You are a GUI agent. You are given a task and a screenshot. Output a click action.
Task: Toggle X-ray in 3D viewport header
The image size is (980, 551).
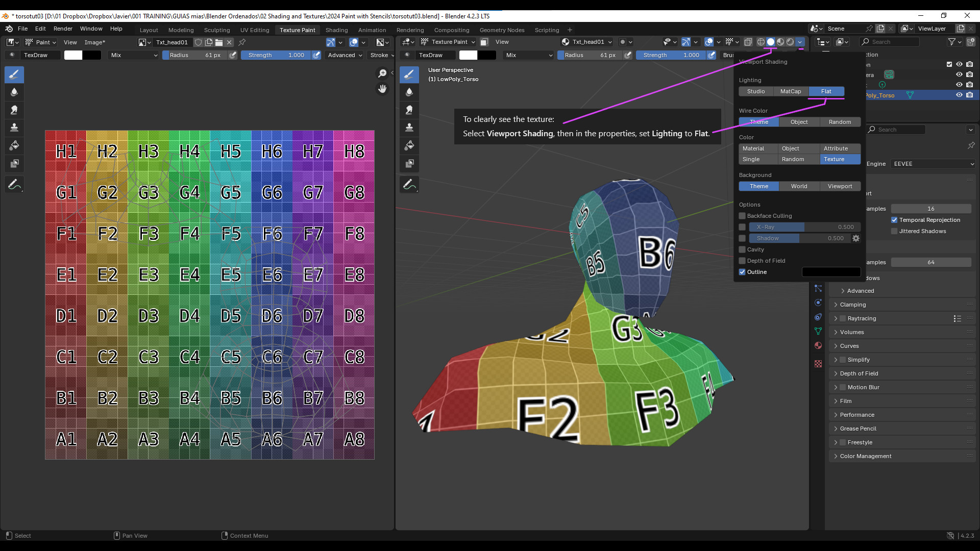[748, 42]
